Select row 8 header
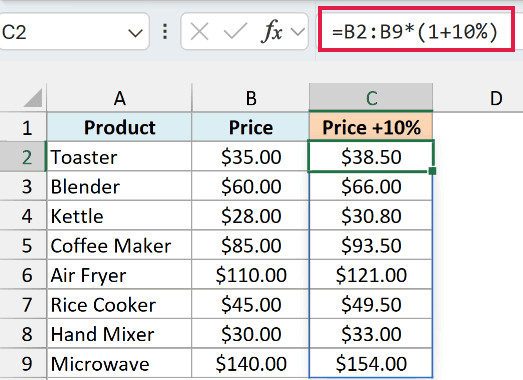This screenshot has height=380, width=523. (x=23, y=334)
